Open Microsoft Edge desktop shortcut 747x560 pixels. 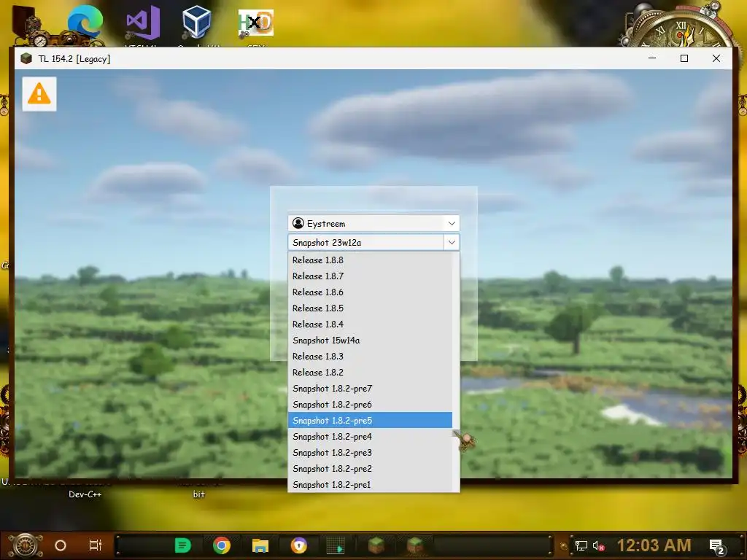(x=85, y=23)
